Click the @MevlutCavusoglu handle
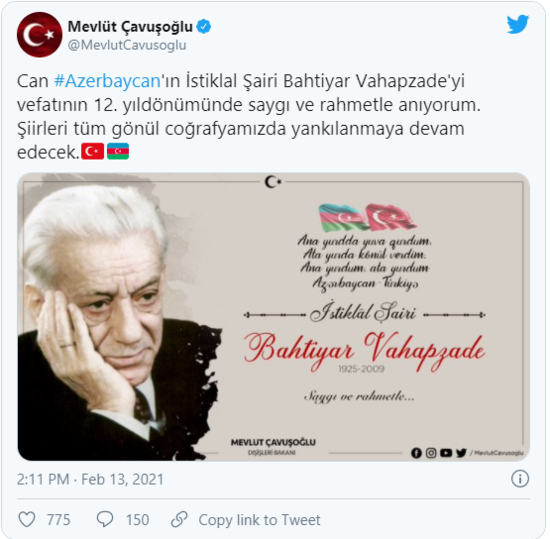Viewport: 550px width, 539px height. [x=127, y=45]
